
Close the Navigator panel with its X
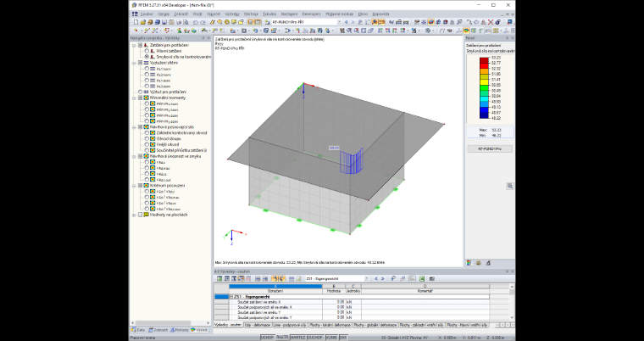pos(208,38)
